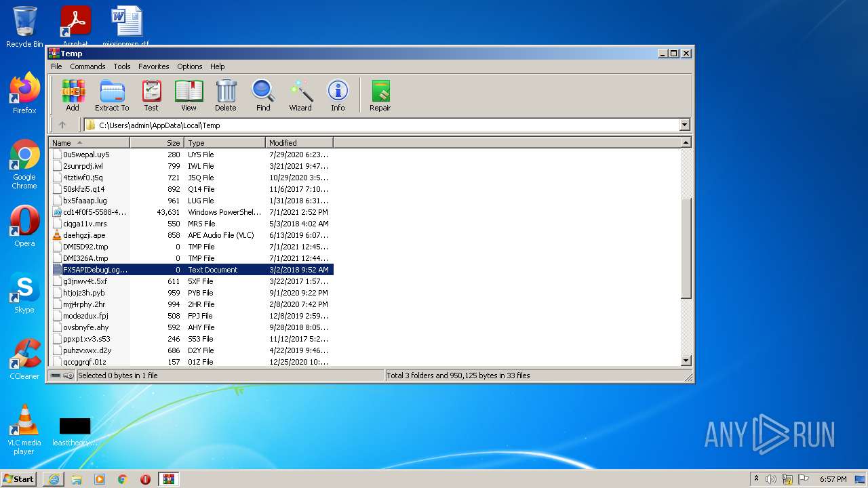Open Opera desktop shortcut
Image resolution: width=868 pixels, height=488 pixels.
[24, 226]
